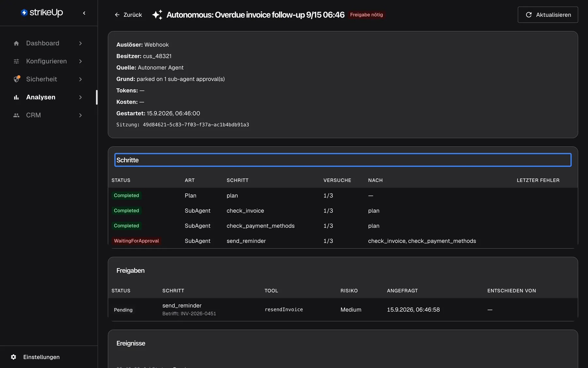588x368 pixels.
Task: Click the Sicherheit shield icon
Action: point(17,79)
